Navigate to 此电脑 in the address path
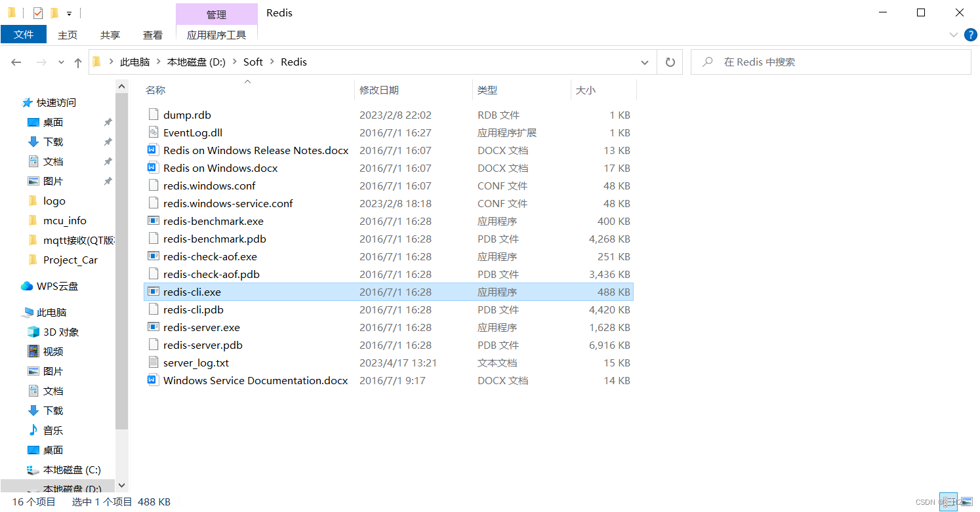The image size is (980, 512). (135, 62)
